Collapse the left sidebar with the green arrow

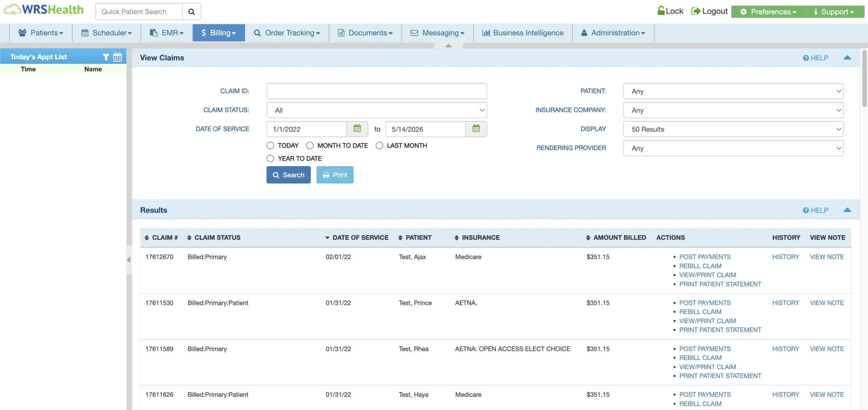pos(129,260)
